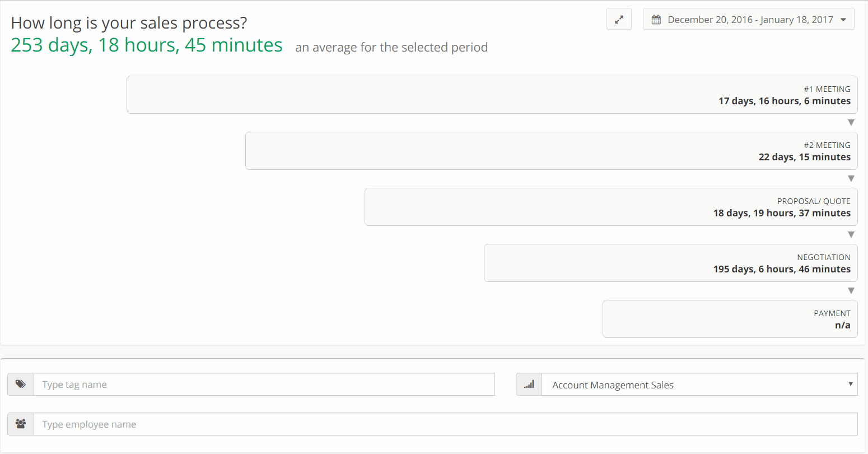Open the Account Management Sales pipeline dropdown

click(699, 384)
